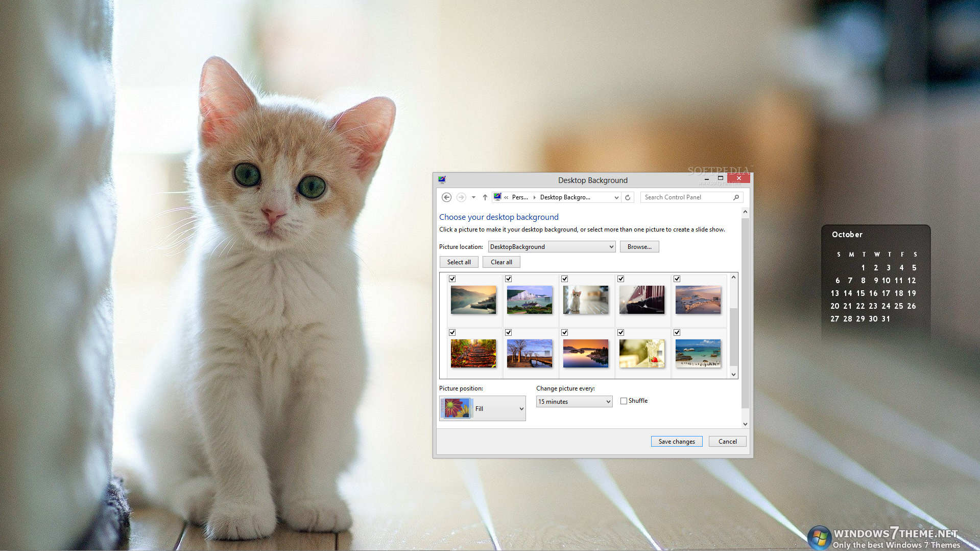Uncheck the strawberry glass wallpaper checkbox
980x551 pixels.
[621, 333]
